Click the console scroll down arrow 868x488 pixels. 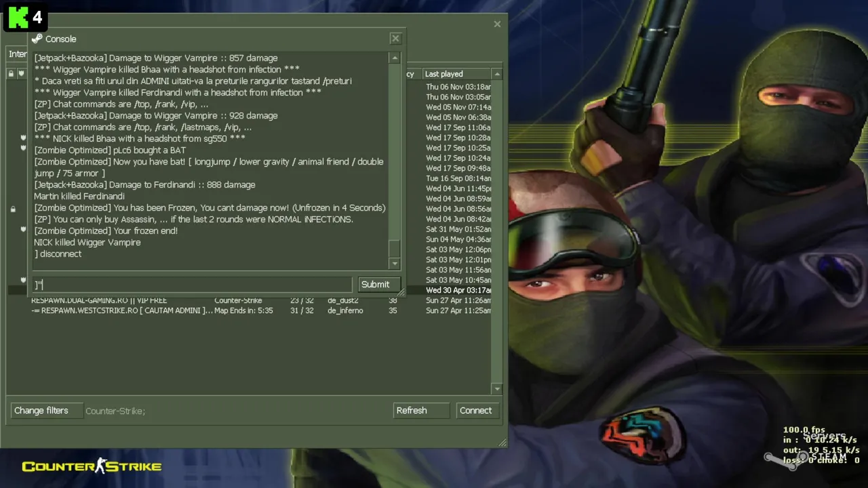point(394,264)
